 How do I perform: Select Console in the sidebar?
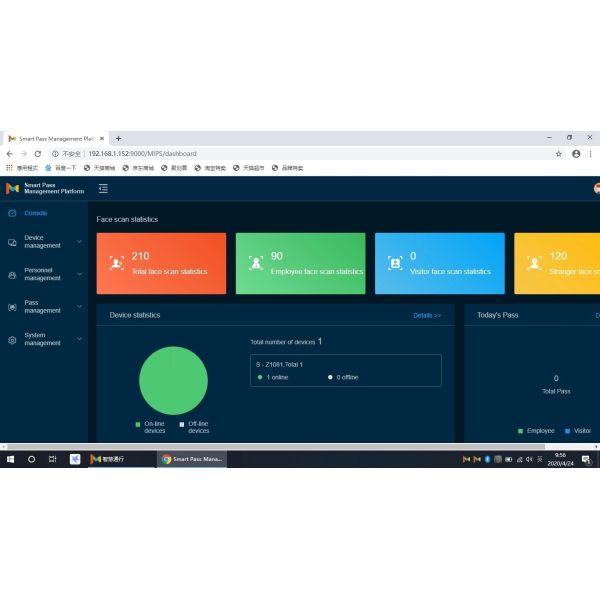coord(35,213)
